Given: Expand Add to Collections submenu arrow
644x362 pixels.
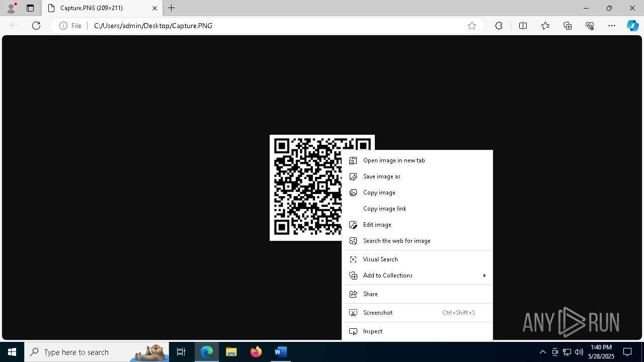Looking at the screenshot, I should click(x=484, y=276).
